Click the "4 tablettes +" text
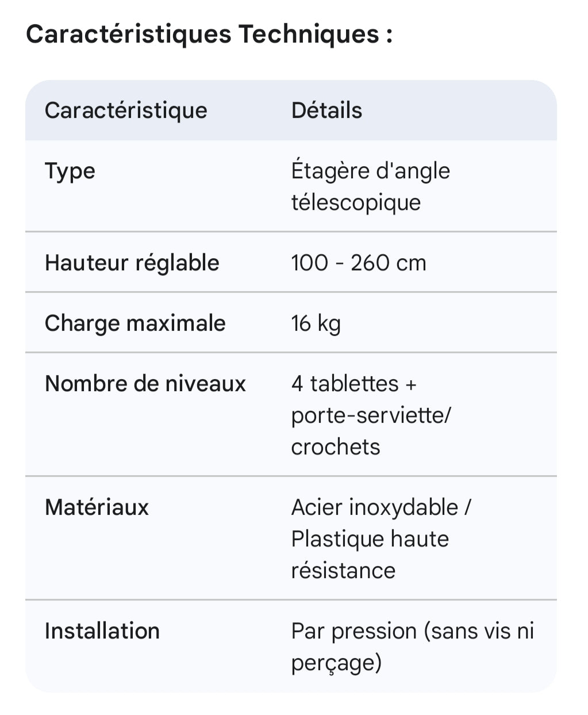The image size is (588, 715). pyautogui.click(x=353, y=384)
